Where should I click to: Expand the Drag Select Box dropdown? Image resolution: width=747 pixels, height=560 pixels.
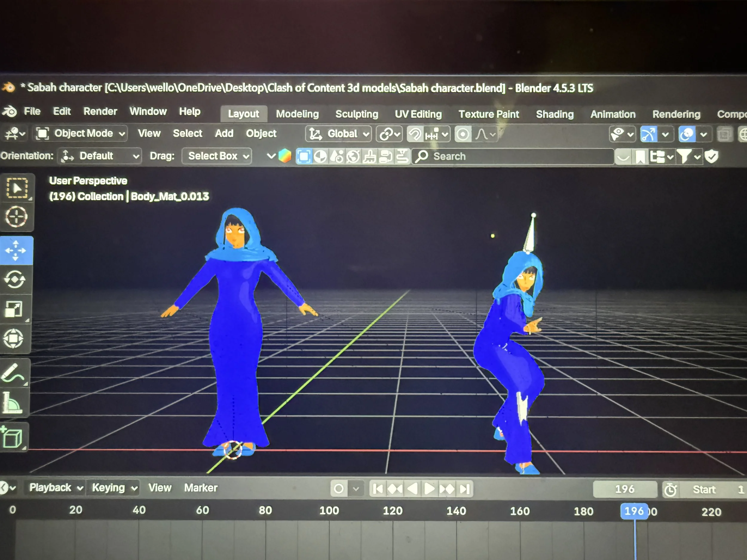click(x=217, y=156)
